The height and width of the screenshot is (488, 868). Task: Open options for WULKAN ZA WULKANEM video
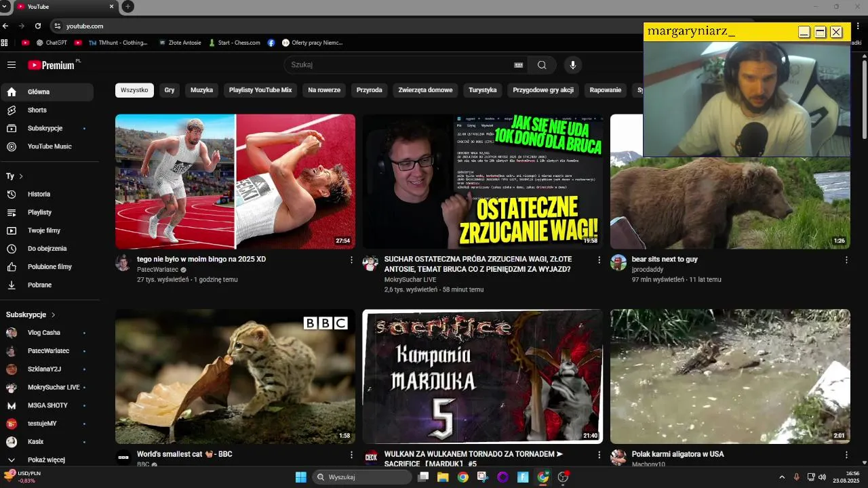tap(599, 455)
